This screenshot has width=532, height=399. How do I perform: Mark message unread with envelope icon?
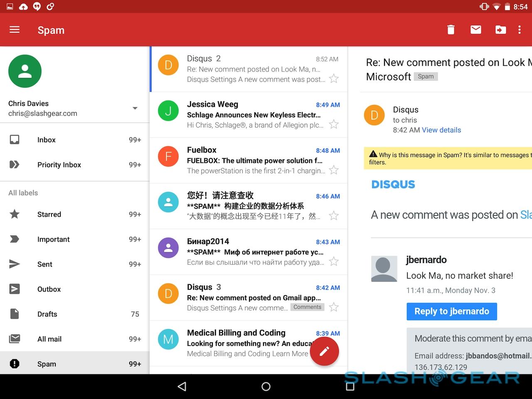[x=476, y=30]
